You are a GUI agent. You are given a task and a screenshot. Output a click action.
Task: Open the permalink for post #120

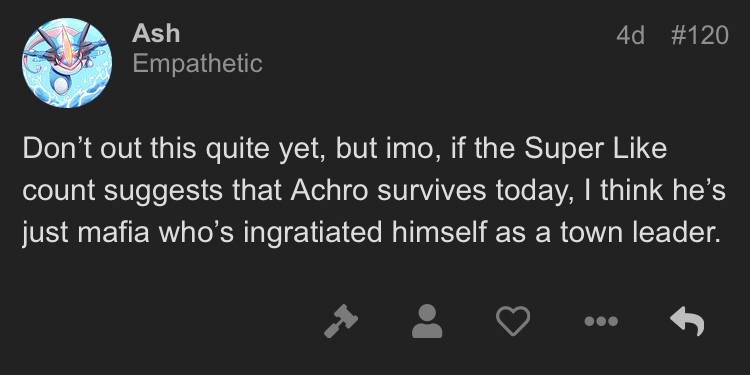[700, 35]
